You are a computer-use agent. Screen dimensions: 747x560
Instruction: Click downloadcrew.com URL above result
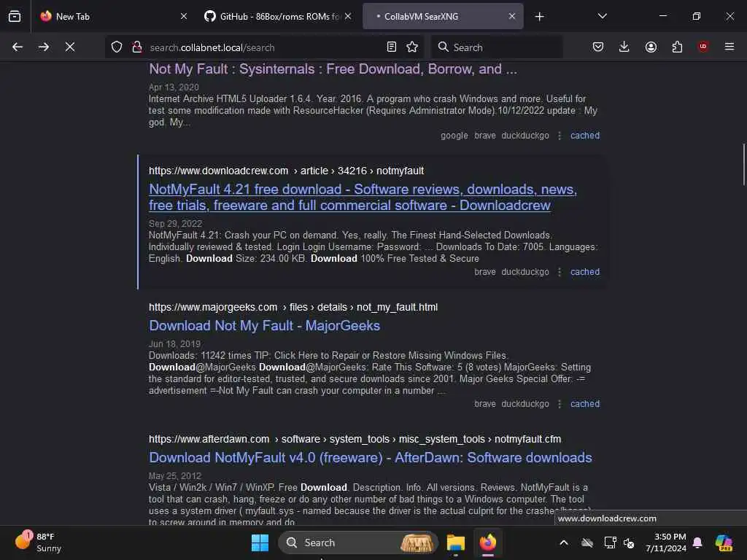[x=286, y=171]
